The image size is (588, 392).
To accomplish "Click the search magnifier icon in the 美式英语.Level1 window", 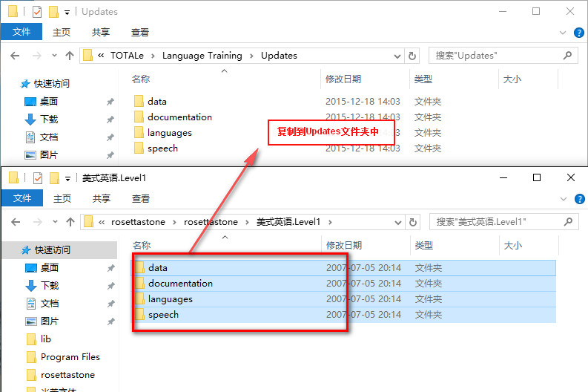I will pyautogui.click(x=569, y=222).
